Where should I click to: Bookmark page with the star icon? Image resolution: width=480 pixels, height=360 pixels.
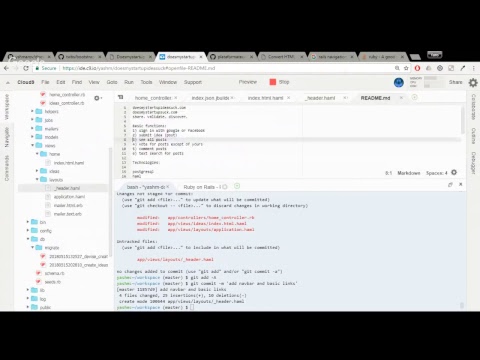pyautogui.click(x=406, y=68)
